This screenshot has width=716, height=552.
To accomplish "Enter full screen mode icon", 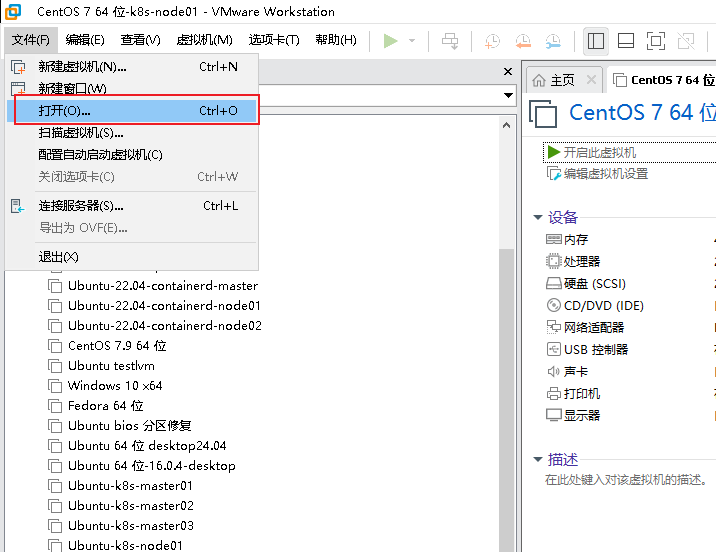I will click(x=656, y=41).
